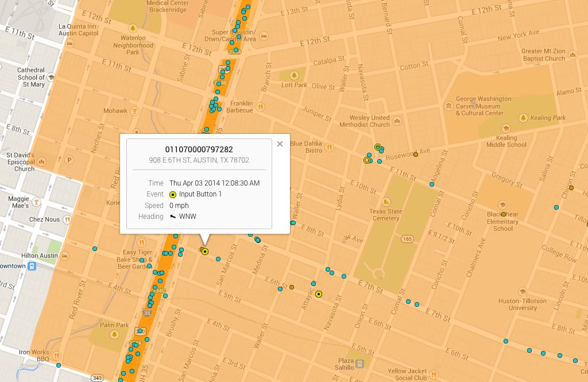Click the Huston-Tillotson University icon
588x382 pixels.
[x=523, y=292]
